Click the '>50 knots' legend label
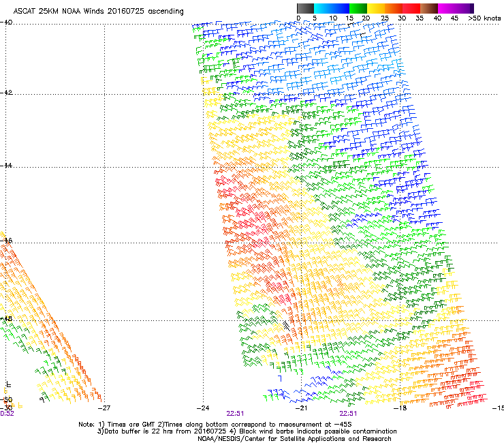 pyautogui.click(x=484, y=18)
